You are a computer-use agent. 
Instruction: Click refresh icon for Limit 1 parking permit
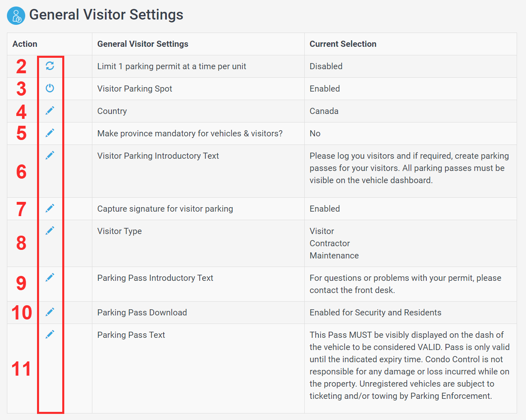click(50, 66)
